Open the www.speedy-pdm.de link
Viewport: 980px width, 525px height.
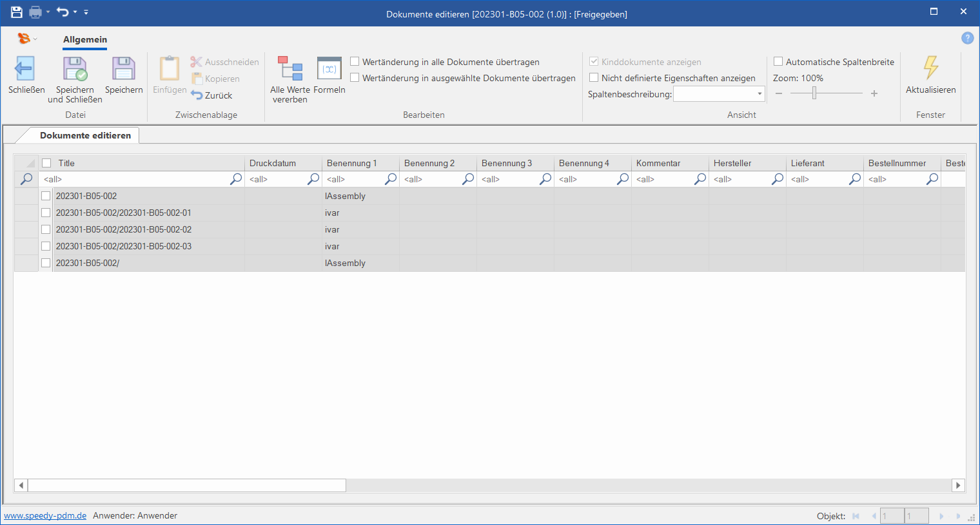45,515
